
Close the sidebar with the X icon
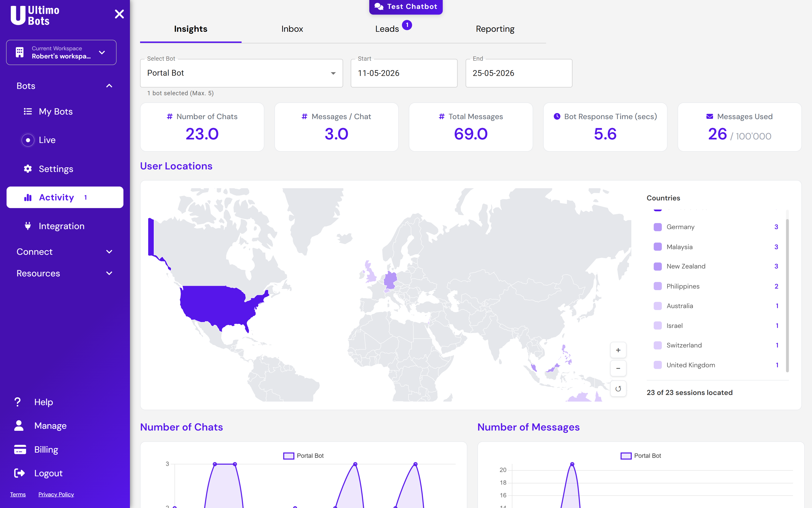tap(120, 14)
